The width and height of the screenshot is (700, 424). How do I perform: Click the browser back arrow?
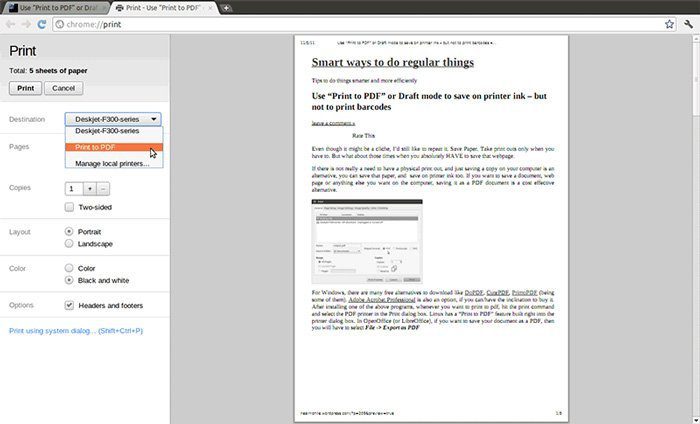10,25
